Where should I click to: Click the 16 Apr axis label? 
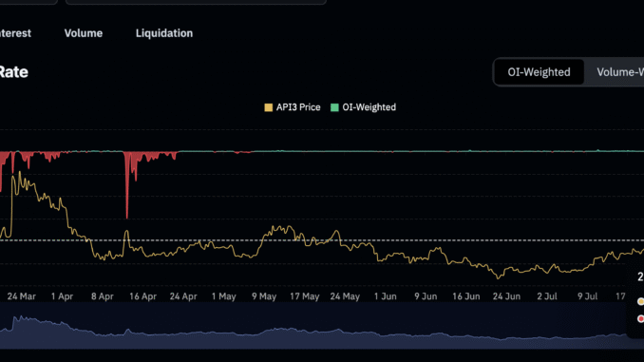click(142, 296)
